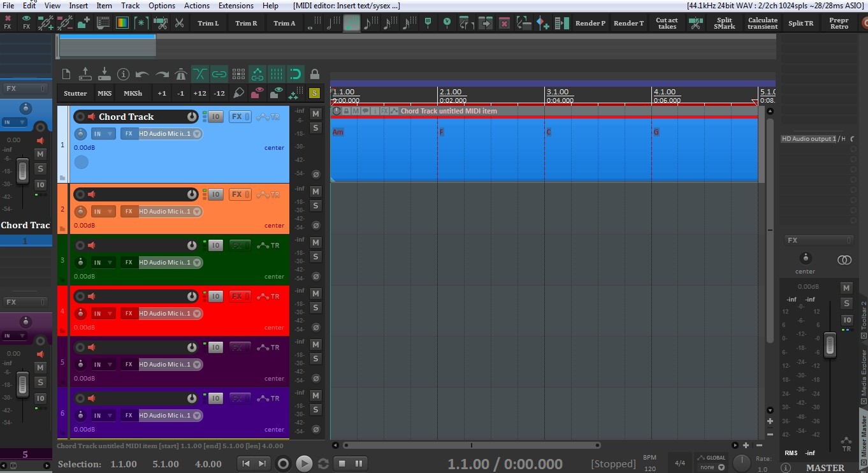Click the new project blank page icon

coord(65,74)
